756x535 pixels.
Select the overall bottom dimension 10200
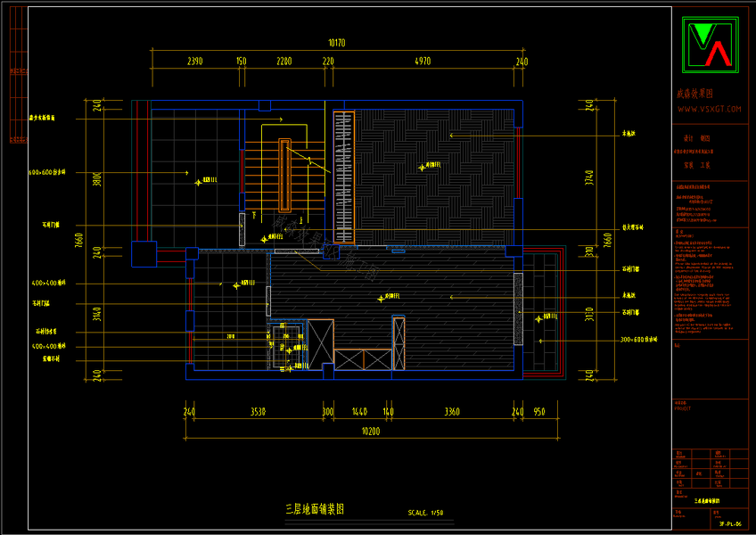coord(371,432)
